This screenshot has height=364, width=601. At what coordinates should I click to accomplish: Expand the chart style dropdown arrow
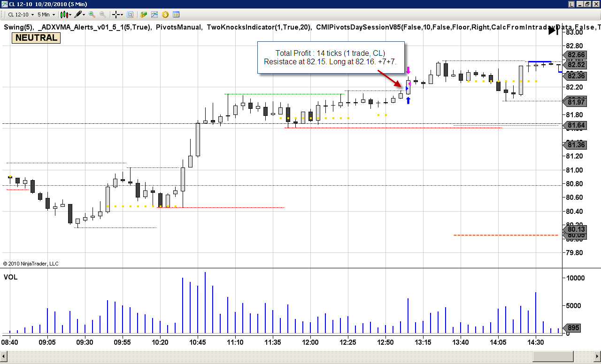(x=70, y=15)
